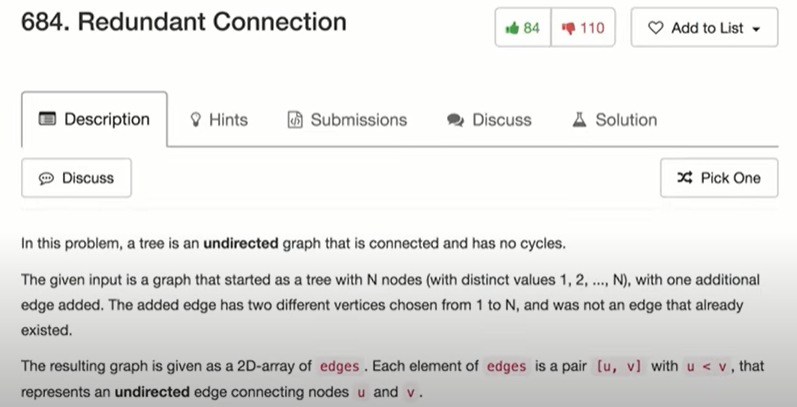Click the heart icon in Add to List
This screenshot has height=407, width=797.
point(655,28)
